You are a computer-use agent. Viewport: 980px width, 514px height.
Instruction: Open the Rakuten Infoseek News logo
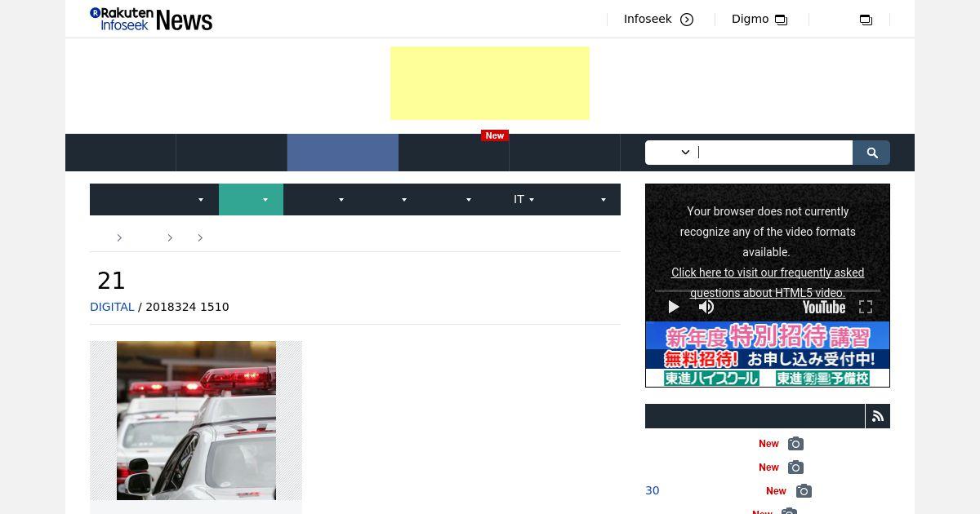(x=151, y=19)
